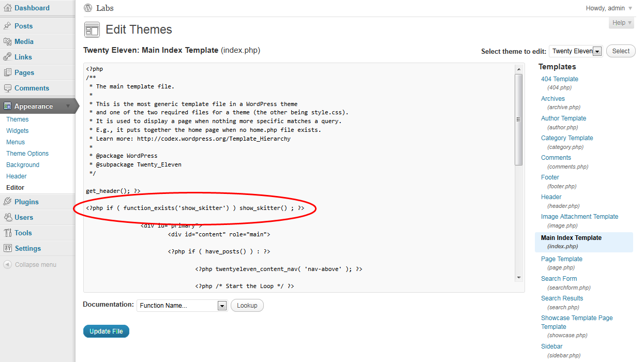Click the Posts pushpin icon
Viewport: 644px width, 362px height.
[x=7, y=26]
